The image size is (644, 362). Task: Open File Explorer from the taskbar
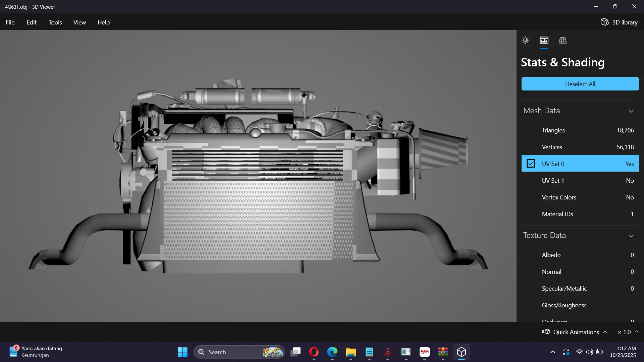(x=351, y=352)
